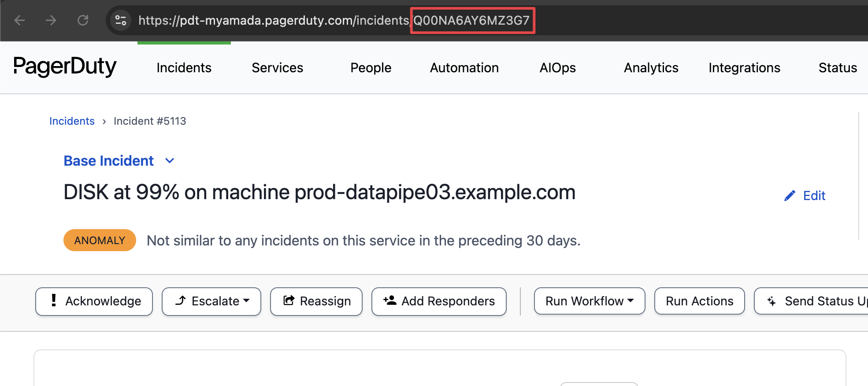The height and width of the screenshot is (386, 868).
Task: Open the Status navigation menu
Action: [838, 68]
